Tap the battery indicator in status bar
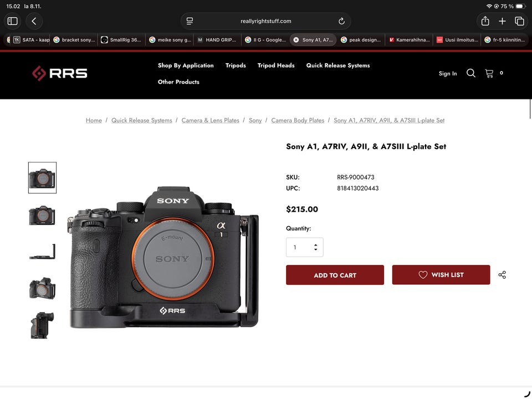 point(520,6)
